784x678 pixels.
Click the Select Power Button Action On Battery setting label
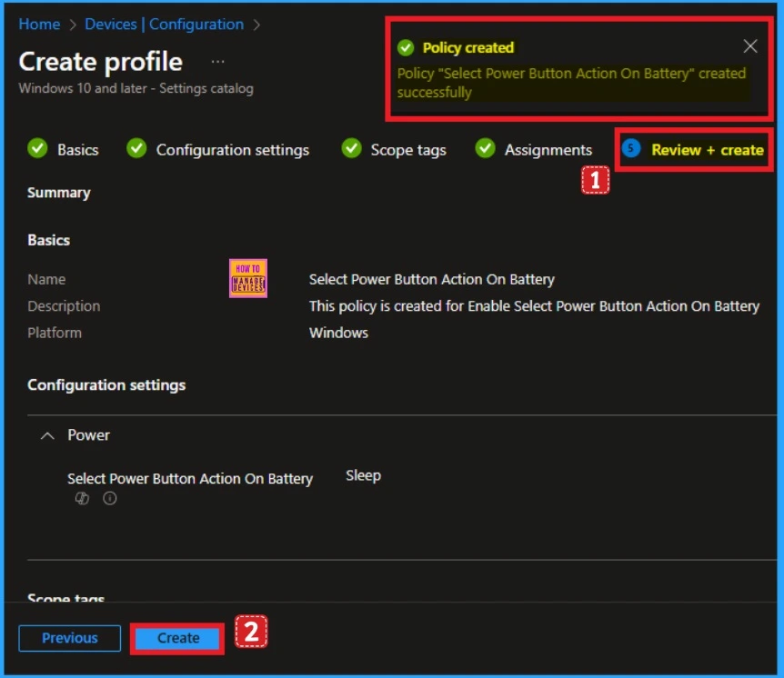point(190,479)
